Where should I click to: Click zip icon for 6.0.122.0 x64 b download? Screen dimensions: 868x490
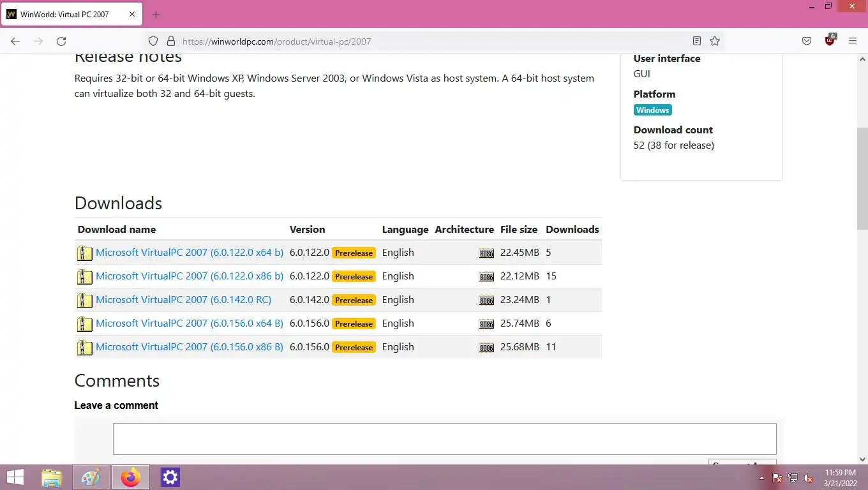(x=85, y=253)
